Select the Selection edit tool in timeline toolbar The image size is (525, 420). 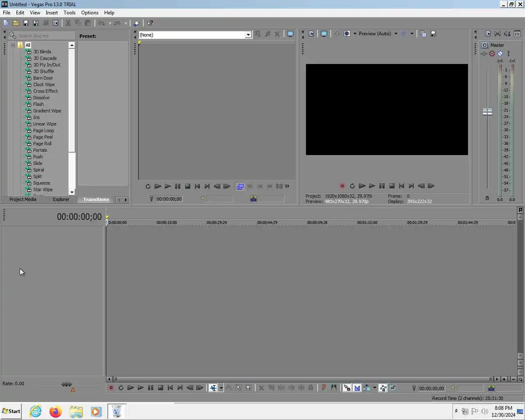tap(239, 388)
